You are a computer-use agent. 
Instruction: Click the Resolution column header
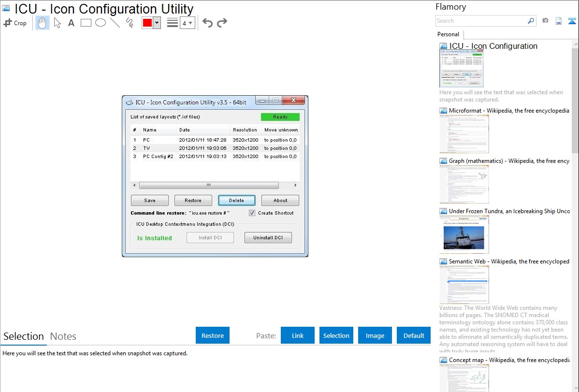coord(245,130)
